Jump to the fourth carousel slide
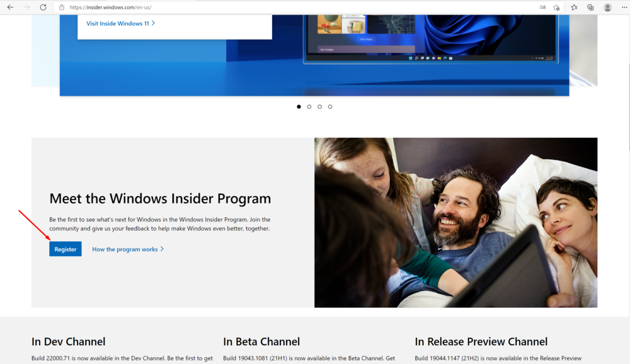Image resolution: width=630 pixels, height=364 pixels. (330, 106)
